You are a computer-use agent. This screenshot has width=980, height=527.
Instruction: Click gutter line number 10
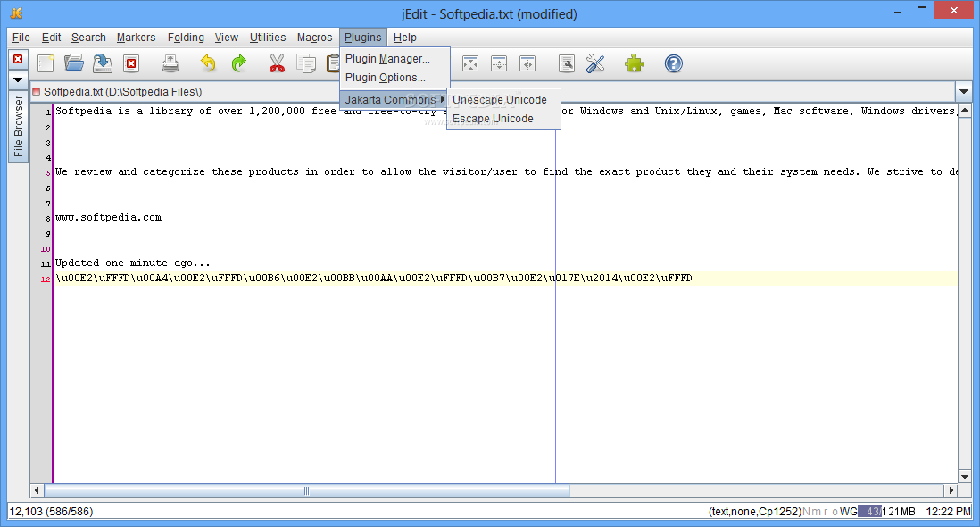click(45, 249)
